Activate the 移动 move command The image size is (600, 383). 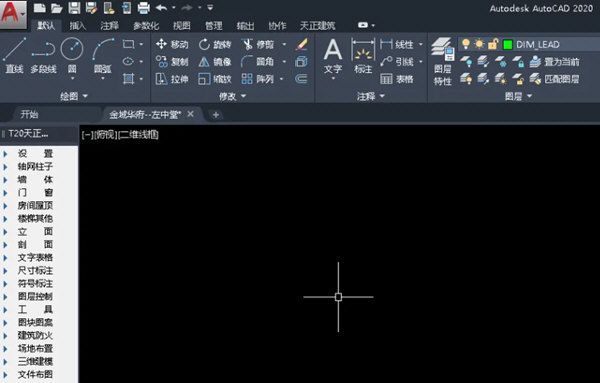(x=172, y=44)
